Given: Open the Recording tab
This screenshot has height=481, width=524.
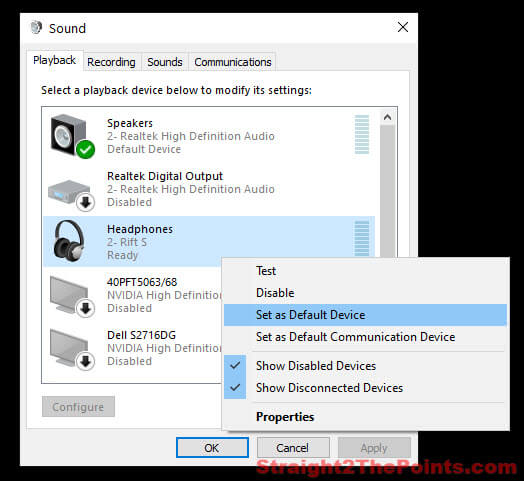Looking at the screenshot, I should coord(111,62).
